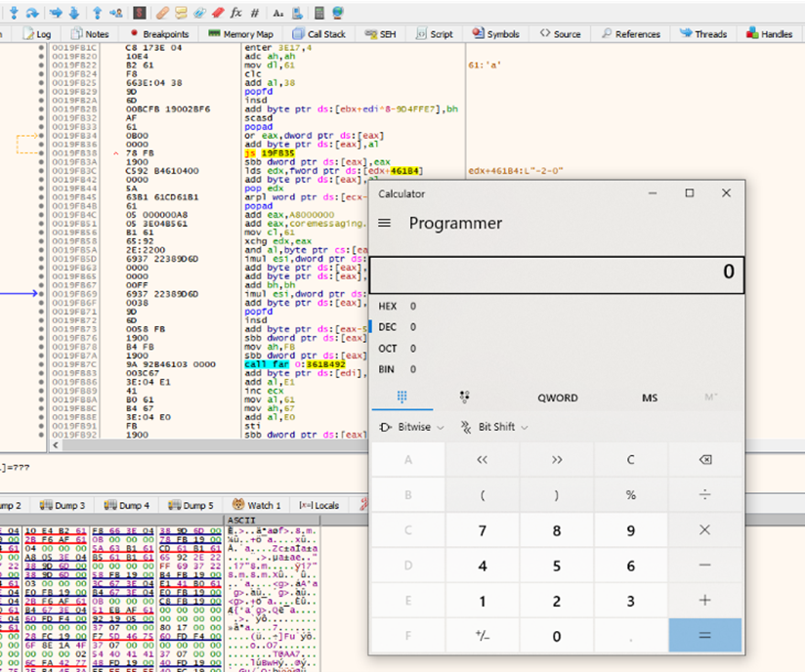Open the Script tab
The height and width of the screenshot is (672, 805).
click(x=435, y=34)
